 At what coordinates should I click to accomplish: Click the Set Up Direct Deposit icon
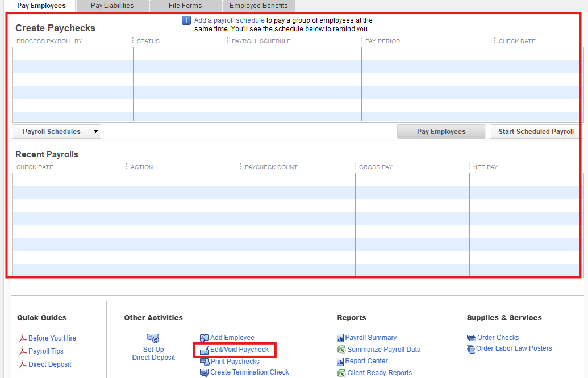153,338
